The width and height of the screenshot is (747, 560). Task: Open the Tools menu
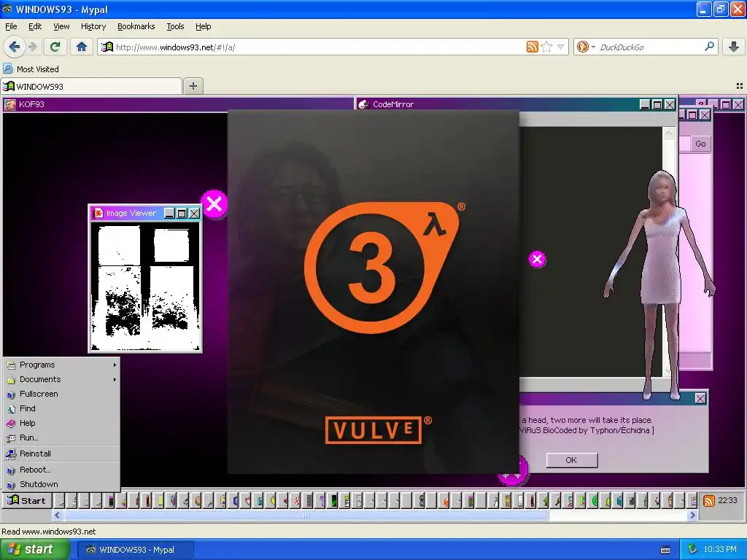point(175,26)
